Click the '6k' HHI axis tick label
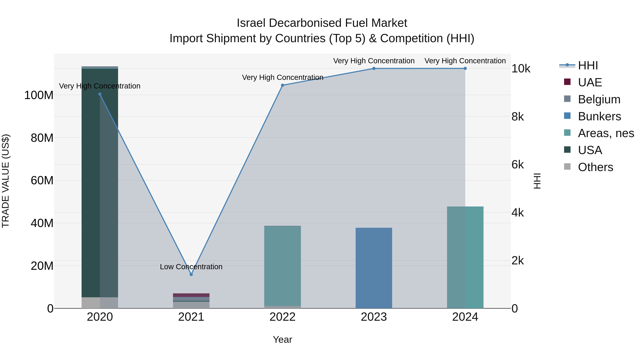 point(518,165)
